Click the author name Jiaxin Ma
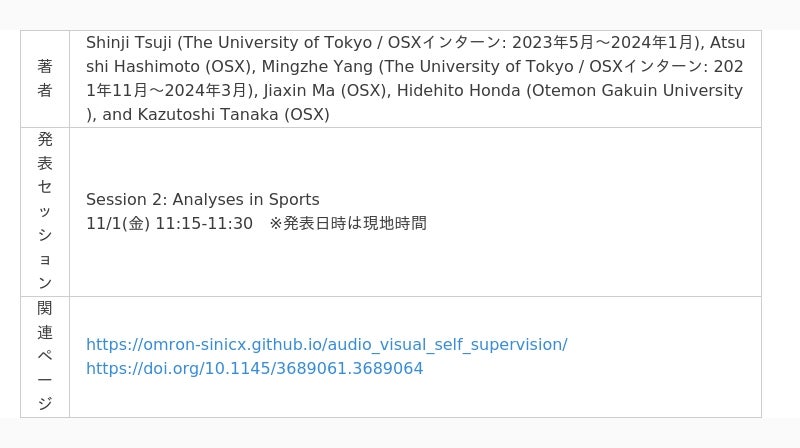Image resolution: width=800 pixels, height=448 pixels. [300, 91]
